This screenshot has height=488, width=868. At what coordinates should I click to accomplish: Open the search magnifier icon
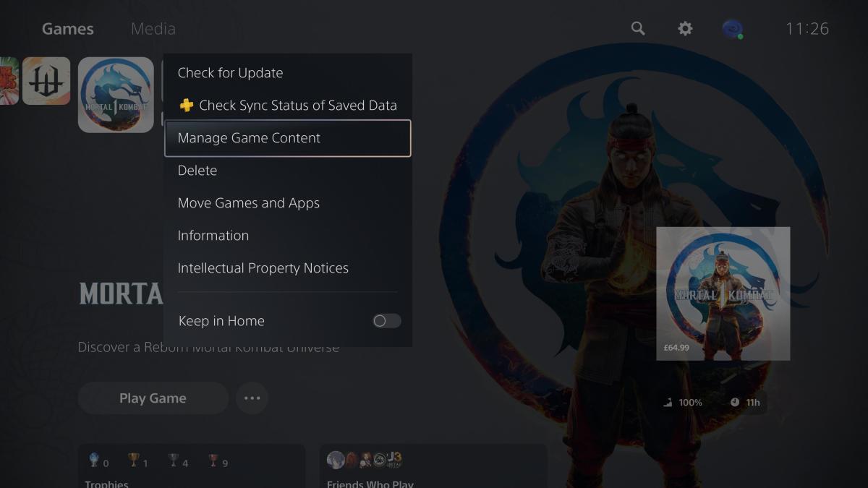pyautogui.click(x=637, y=28)
